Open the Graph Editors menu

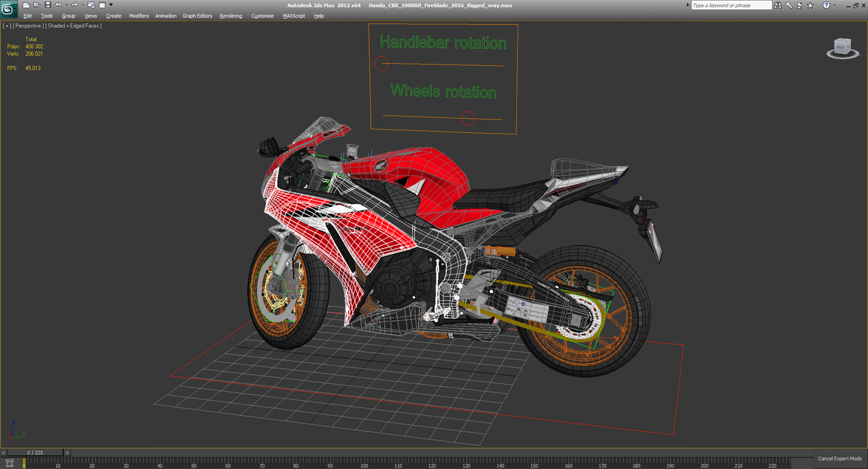pos(198,16)
